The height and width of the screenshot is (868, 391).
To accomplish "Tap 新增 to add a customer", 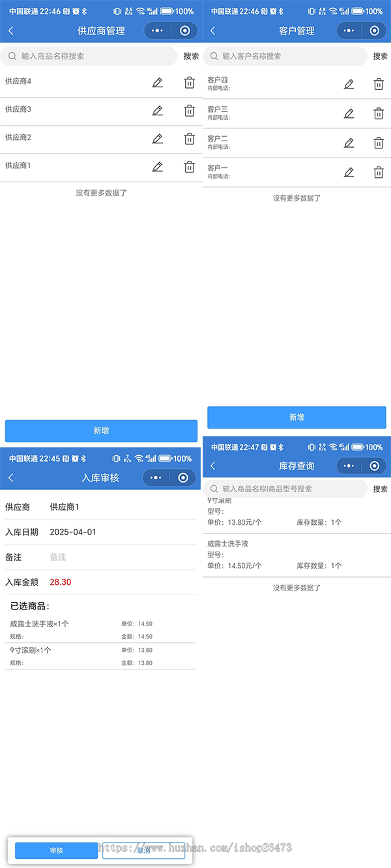I will click(297, 417).
